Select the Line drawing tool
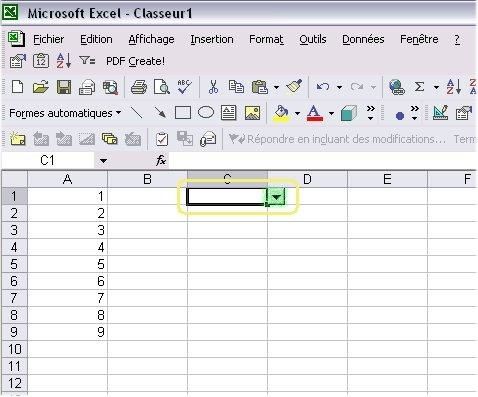478x397 pixels. point(136,113)
